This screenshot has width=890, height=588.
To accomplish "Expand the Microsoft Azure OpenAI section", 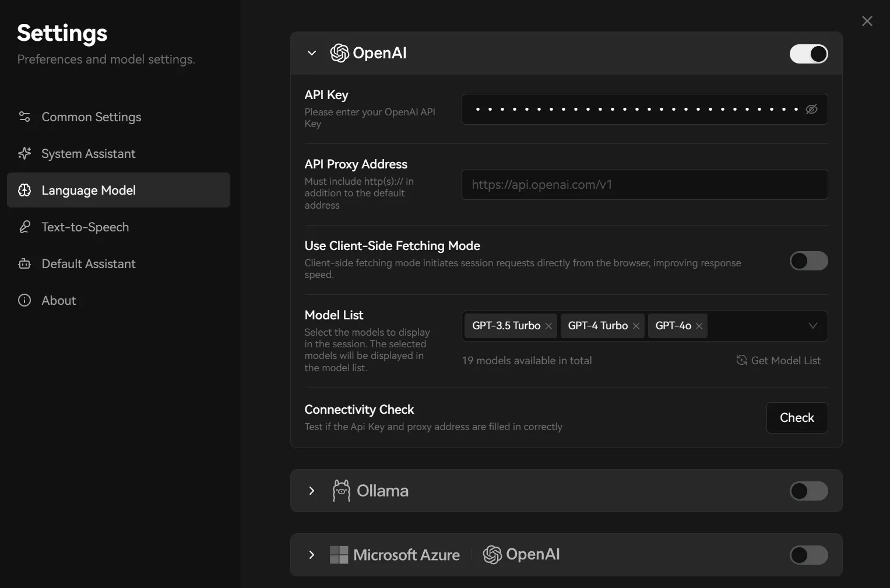I will 311,555.
